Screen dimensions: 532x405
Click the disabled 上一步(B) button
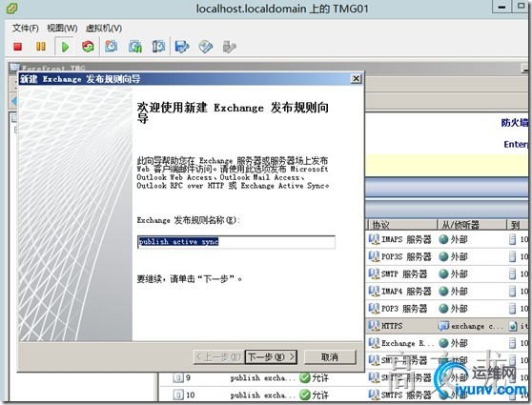tap(218, 357)
